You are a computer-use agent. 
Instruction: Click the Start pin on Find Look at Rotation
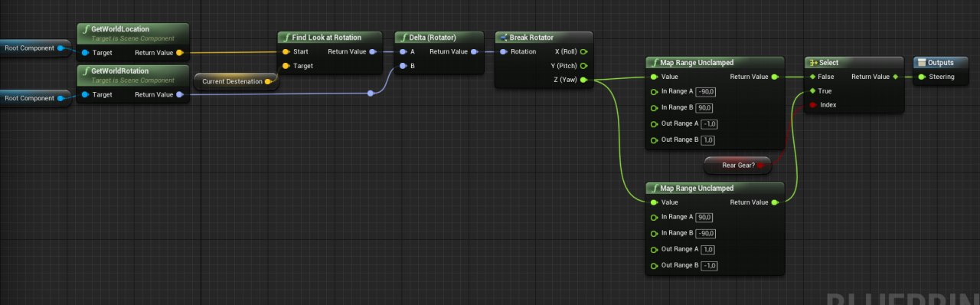click(x=286, y=51)
